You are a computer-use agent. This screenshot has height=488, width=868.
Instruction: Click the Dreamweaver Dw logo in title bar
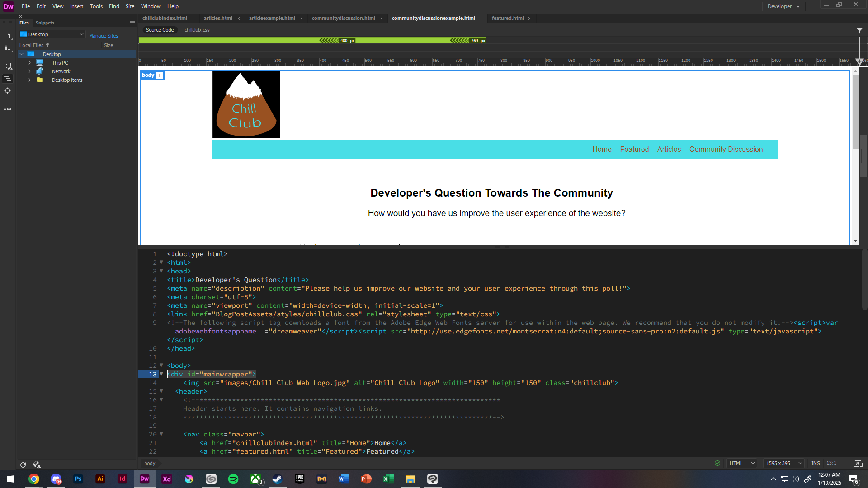tap(9, 6)
